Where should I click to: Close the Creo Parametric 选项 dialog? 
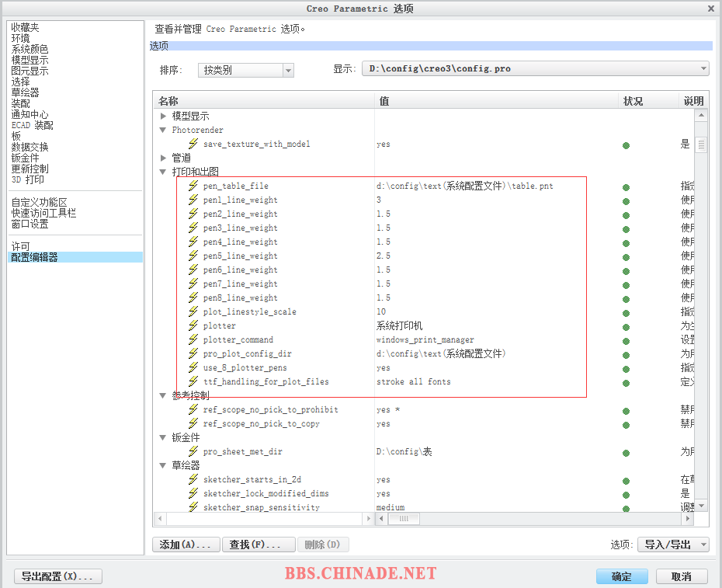(x=711, y=9)
